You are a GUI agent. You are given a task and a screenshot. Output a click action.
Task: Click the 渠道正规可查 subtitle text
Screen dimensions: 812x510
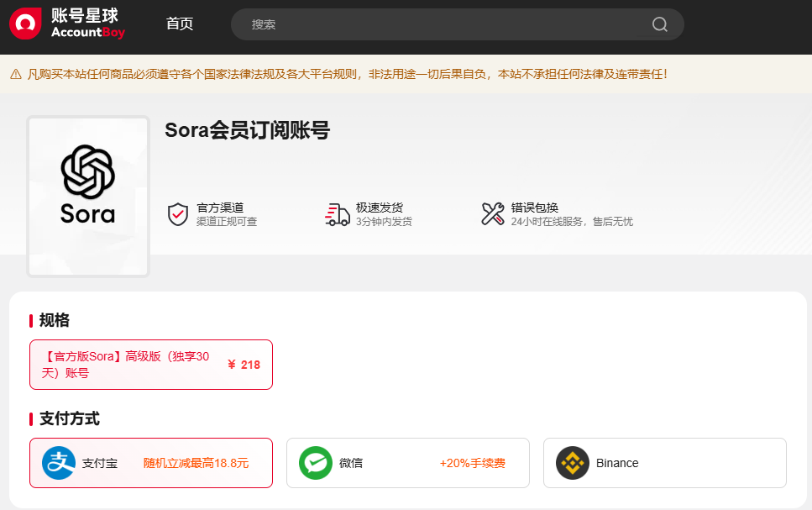click(x=227, y=222)
